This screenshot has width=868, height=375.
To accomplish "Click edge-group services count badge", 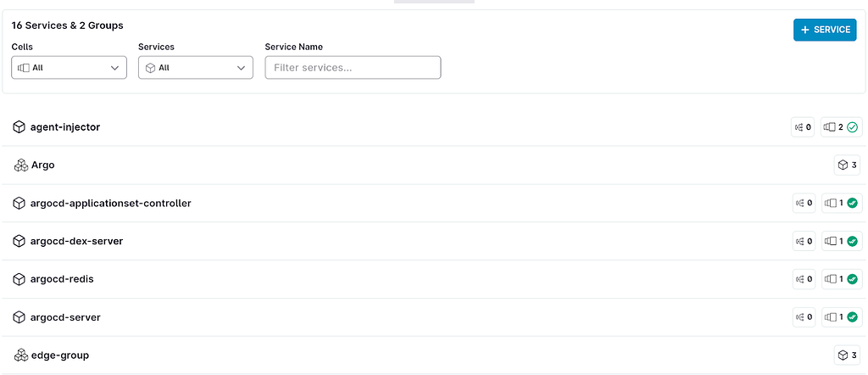I will point(847,355).
